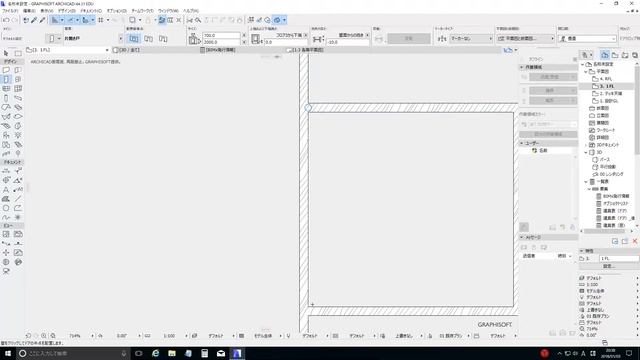Screen dimensions: 640x360
Task: Click the offset field showing -10.0
Action: 347,42
